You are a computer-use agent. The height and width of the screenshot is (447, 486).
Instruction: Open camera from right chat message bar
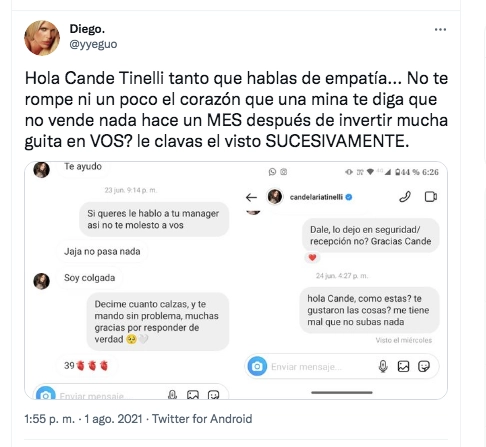[x=257, y=366]
